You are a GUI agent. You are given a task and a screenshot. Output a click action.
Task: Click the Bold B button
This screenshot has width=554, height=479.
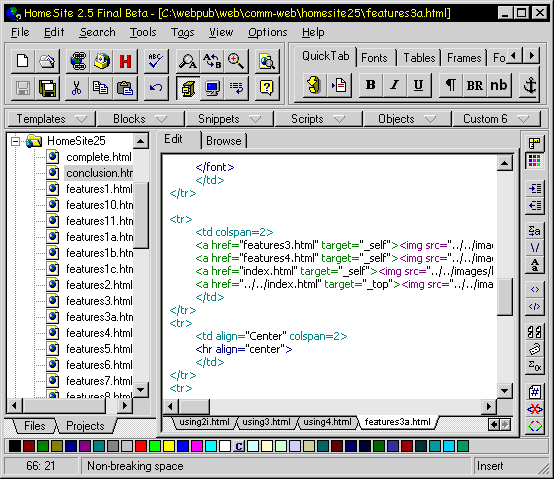(x=370, y=85)
